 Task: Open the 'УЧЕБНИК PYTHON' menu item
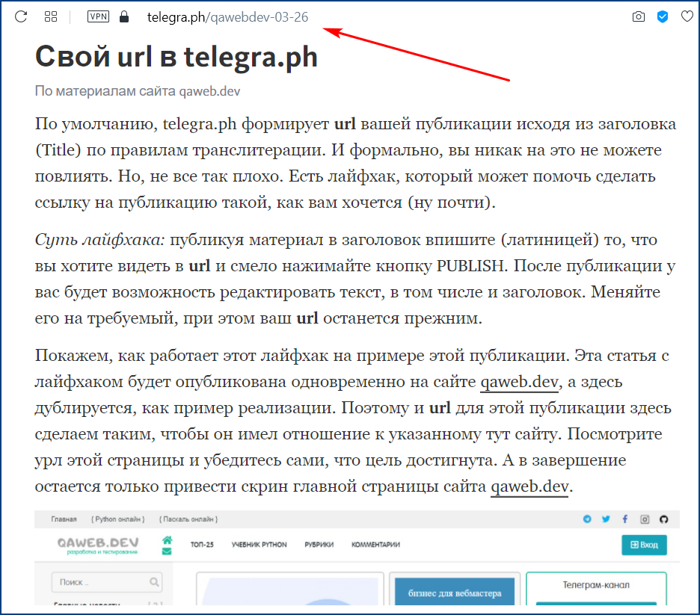click(259, 545)
